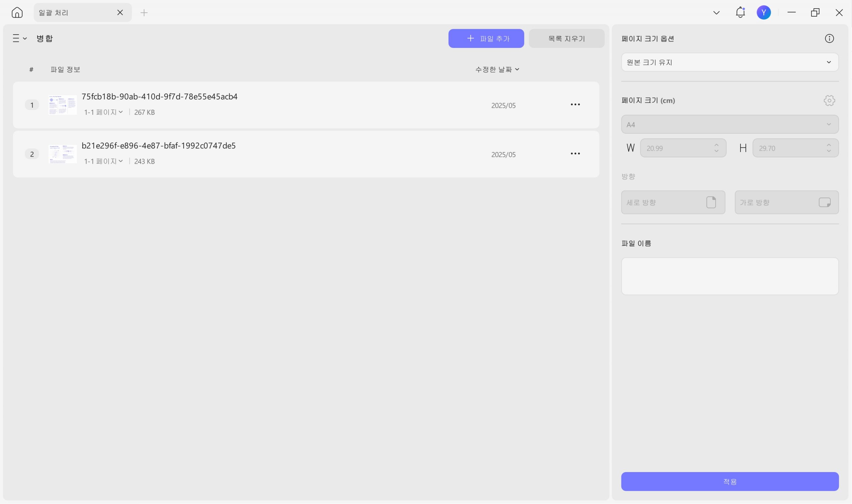Open the A4 page size dropdown
This screenshot has height=504, width=852.
pyautogui.click(x=730, y=124)
